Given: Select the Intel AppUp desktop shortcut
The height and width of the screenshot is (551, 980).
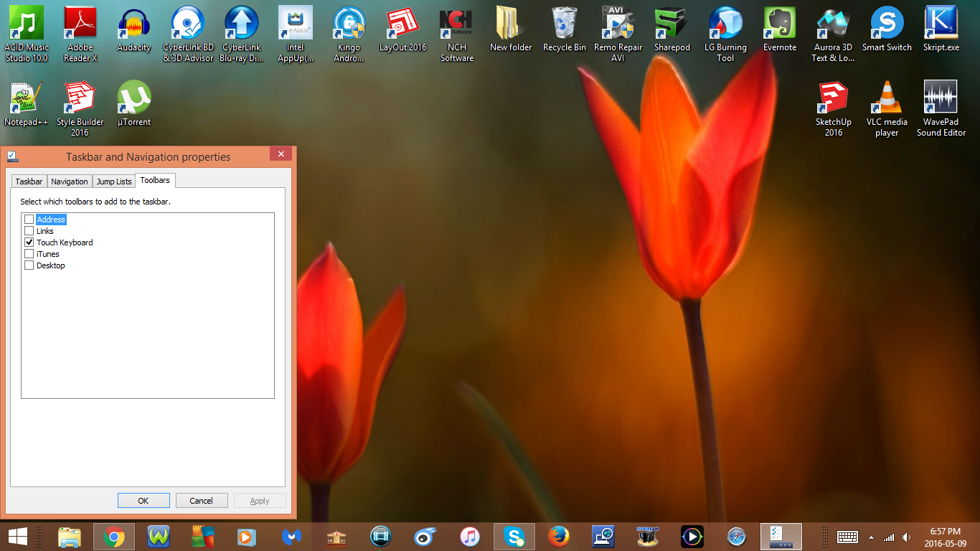Looking at the screenshot, I should point(296,33).
